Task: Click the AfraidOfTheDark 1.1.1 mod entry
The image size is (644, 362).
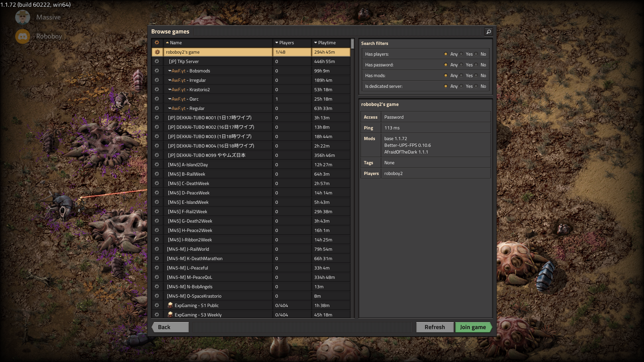Action: click(x=406, y=152)
